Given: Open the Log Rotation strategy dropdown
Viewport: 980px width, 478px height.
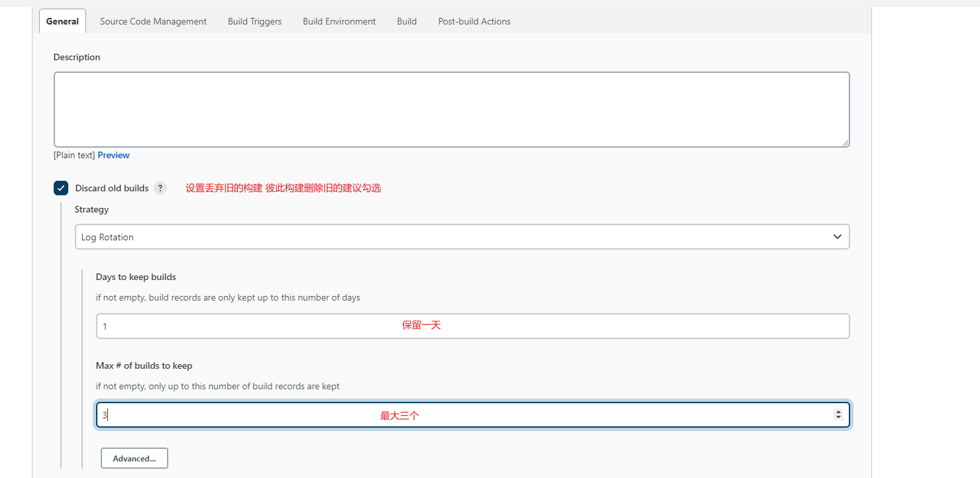Looking at the screenshot, I should [462, 237].
